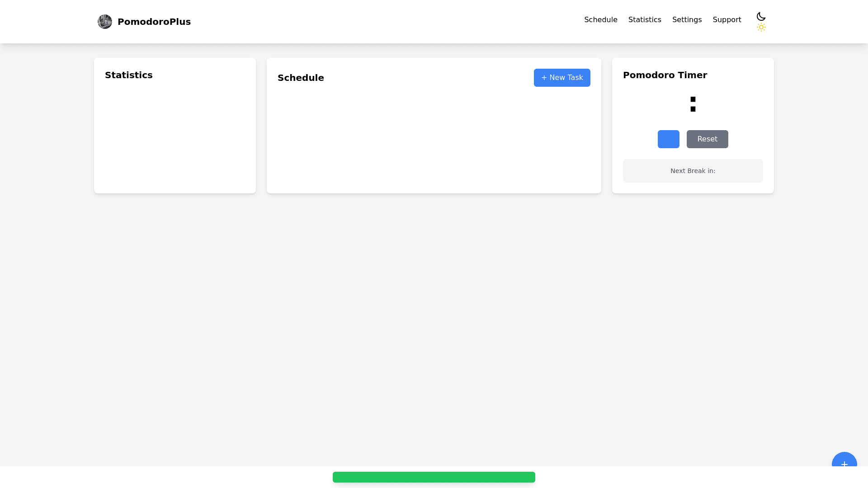Click the green bar at page bottom
Image resolution: width=868 pixels, height=488 pixels.
434,477
